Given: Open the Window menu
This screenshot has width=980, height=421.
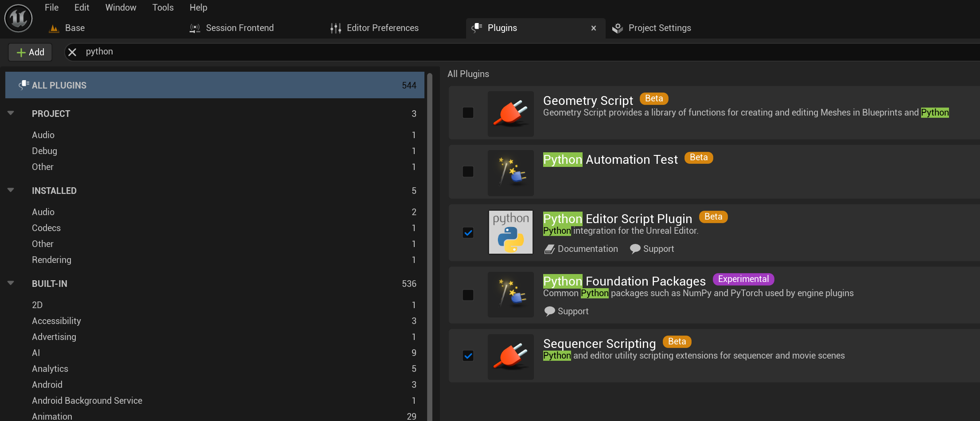Looking at the screenshot, I should click(121, 8).
